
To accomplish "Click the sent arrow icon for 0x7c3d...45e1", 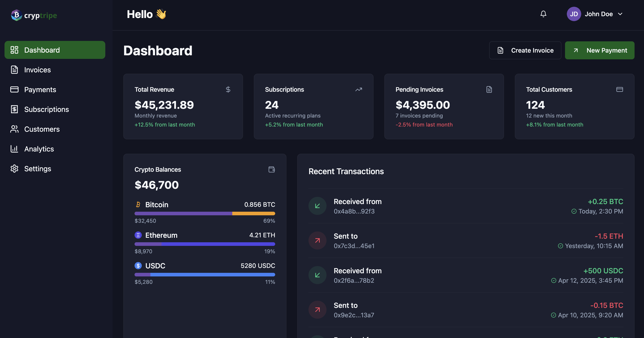I will [317, 241].
